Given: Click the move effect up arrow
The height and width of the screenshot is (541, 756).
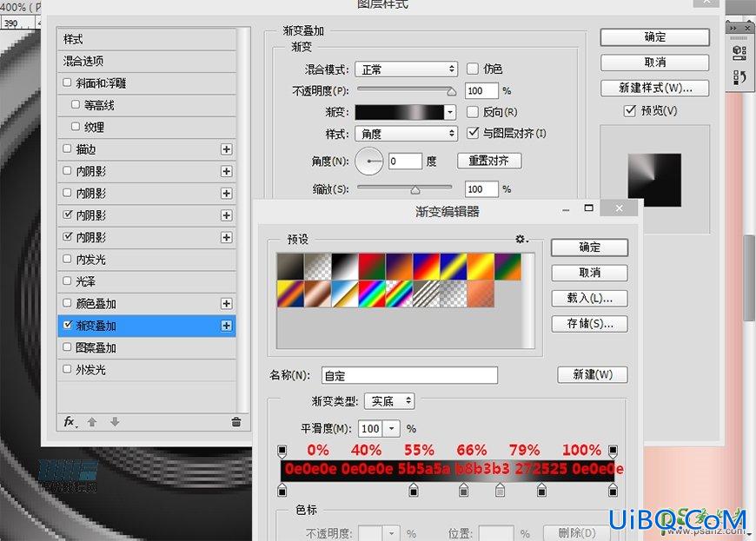Looking at the screenshot, I should click(x=91, y=422).
